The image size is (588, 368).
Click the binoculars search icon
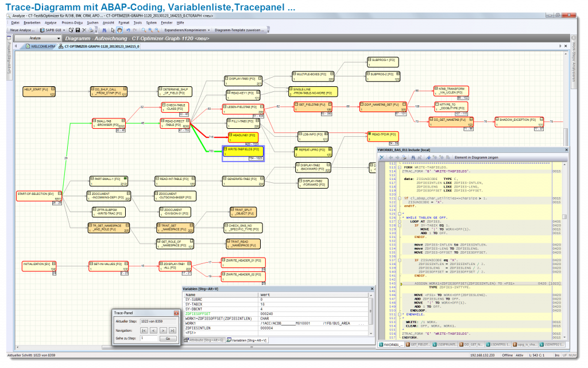103,29
